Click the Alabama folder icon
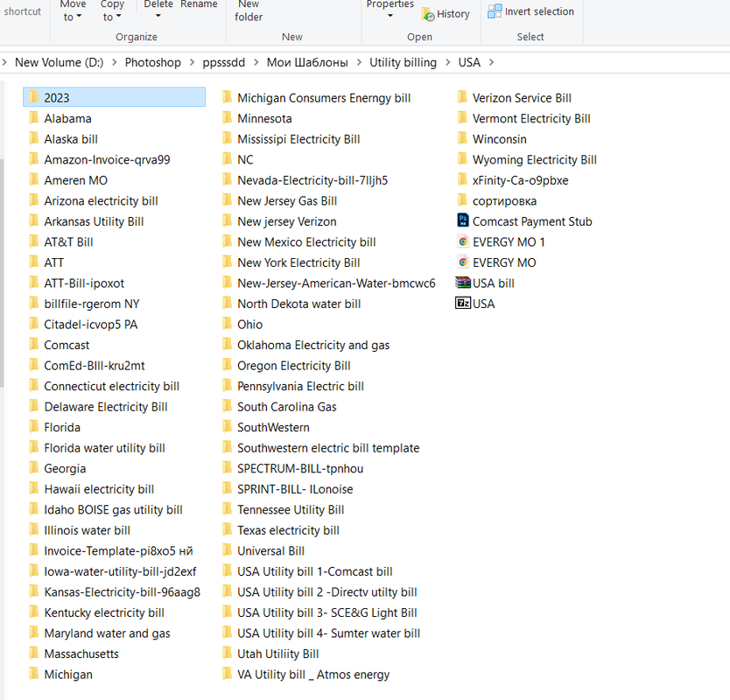730x700 pixels. [x=33, y=118]
